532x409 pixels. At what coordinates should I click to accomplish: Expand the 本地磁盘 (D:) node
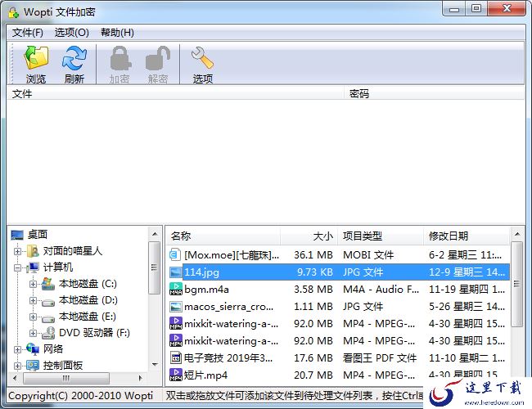pos(33,300)
